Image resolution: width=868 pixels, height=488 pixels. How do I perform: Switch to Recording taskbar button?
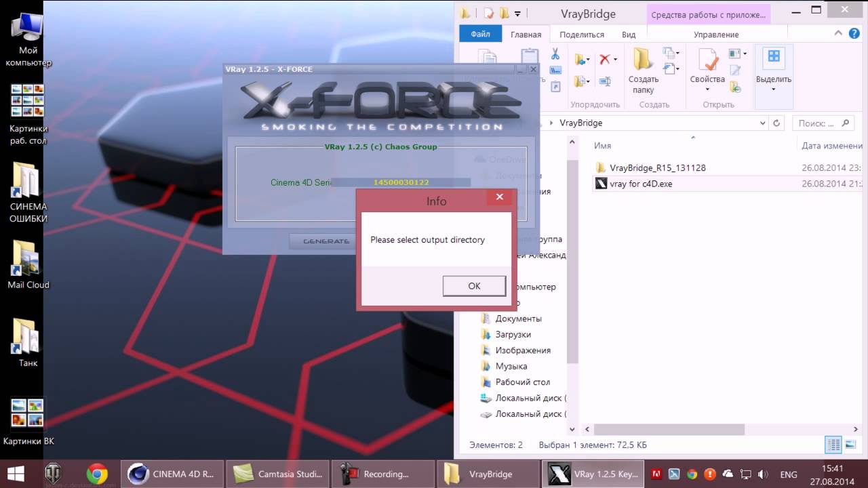(x=384, y=474)
